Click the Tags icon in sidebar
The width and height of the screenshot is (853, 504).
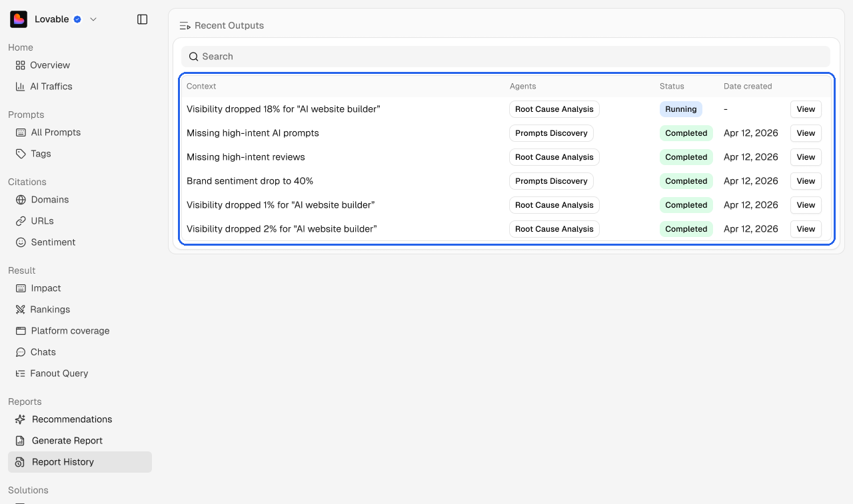(x=21, y=154)
